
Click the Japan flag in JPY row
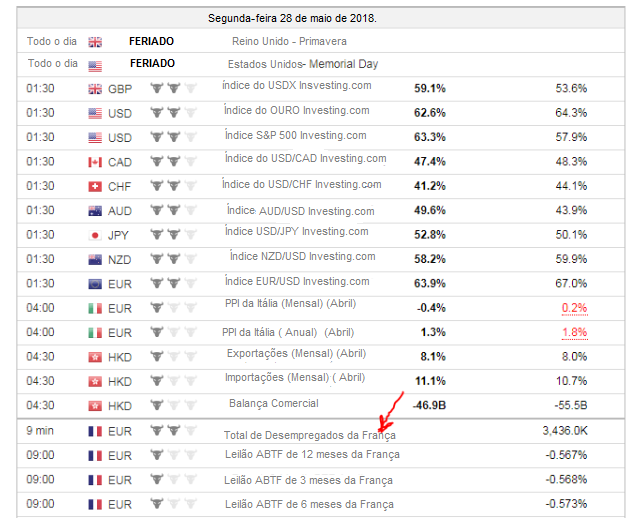(x=95, y=235)
